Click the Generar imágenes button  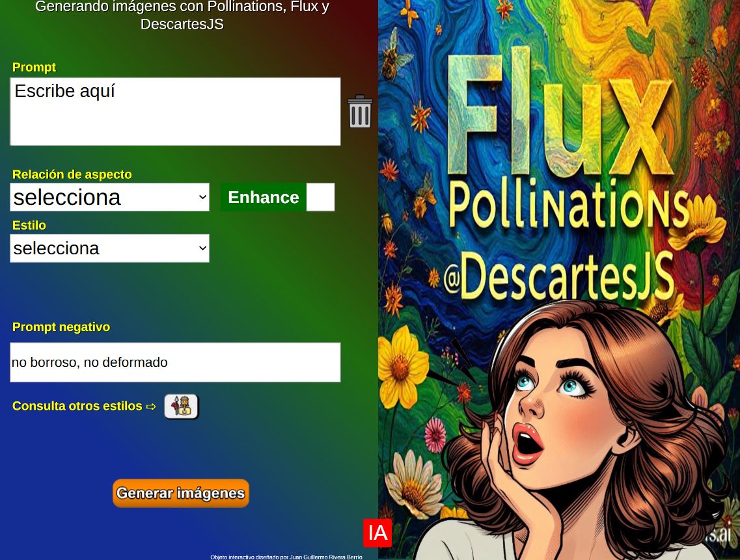181,493
